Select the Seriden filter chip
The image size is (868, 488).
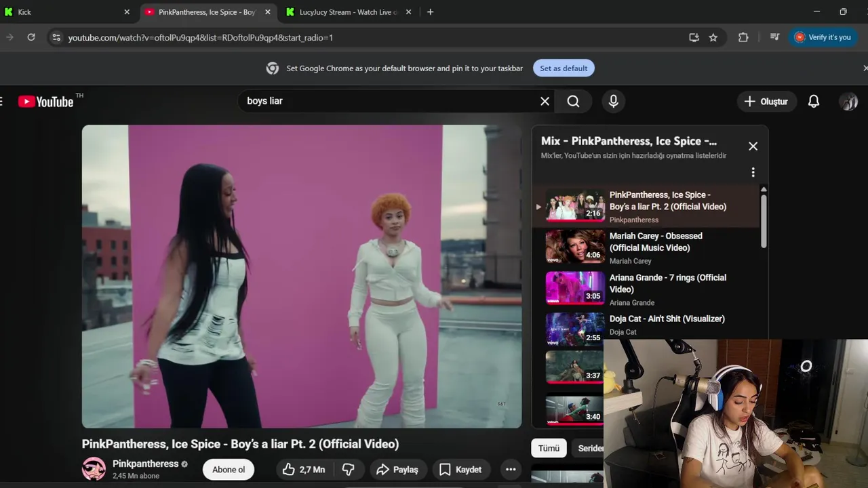pyautogui.click(x=589, y=448)
